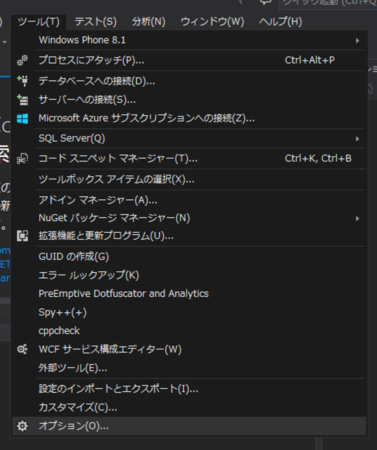This screenshot has height=450, width=377.
Task: Expand Windows Phone 8.1 submenu
Action: 189,40
